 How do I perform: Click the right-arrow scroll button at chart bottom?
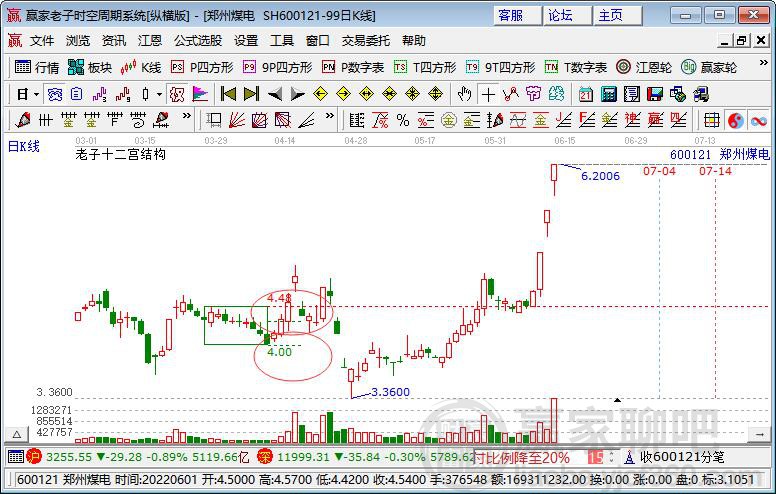tap(760, 435)
